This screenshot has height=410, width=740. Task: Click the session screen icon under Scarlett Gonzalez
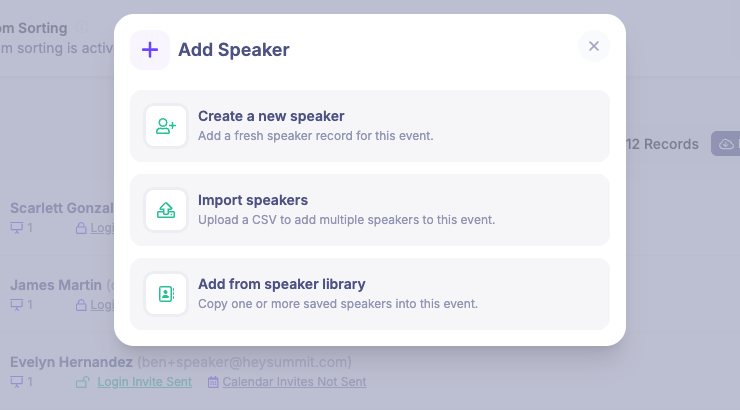click(17, 228)
